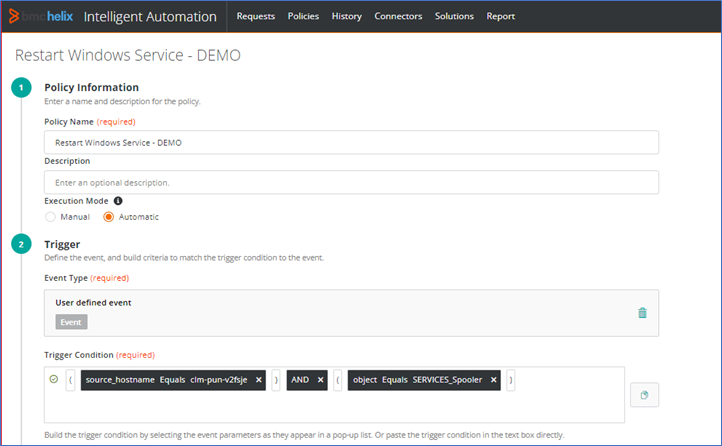Click the Restart Windows Service - DEMO page title

pyautogui.click(x=128, y=55)
